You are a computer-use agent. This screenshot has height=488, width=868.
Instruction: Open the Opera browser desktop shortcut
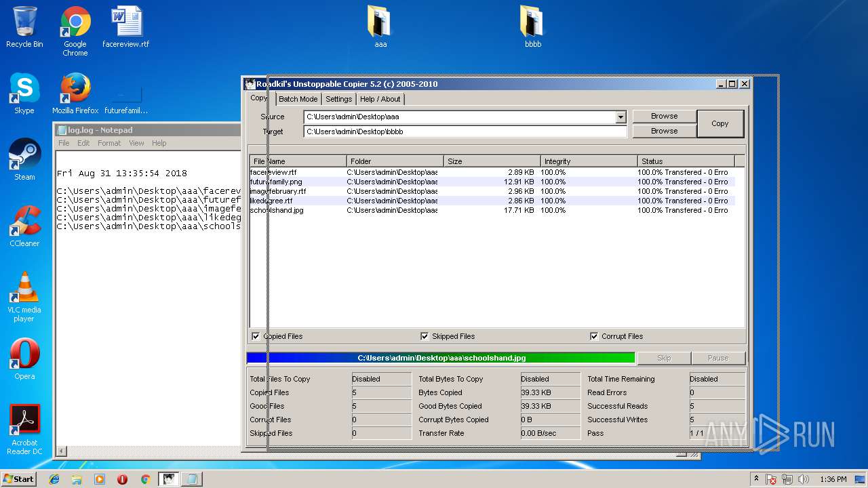click(x=24, y=359)
